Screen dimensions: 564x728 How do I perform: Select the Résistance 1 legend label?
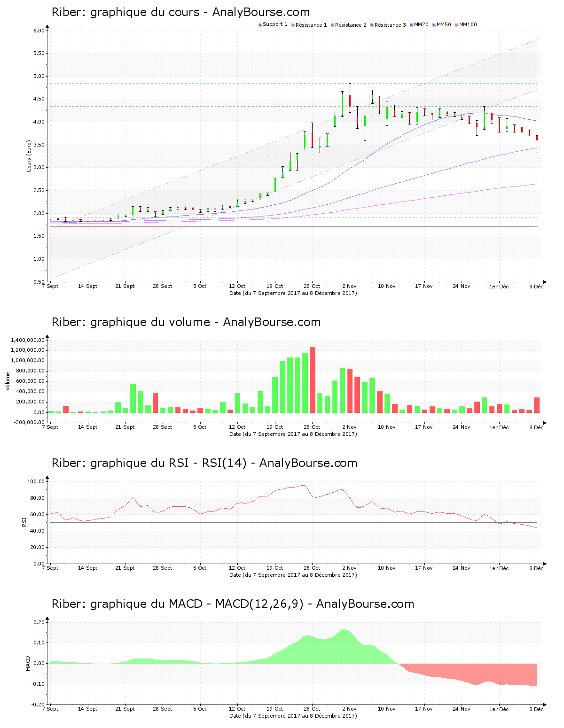tap(311, 25)
